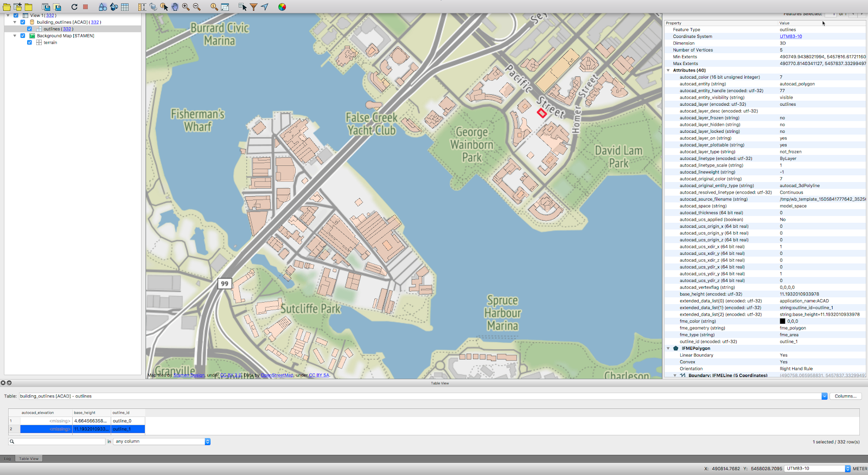Switch to the Log tab
The width and height of the screenshot is (868, 475).
(7, 459)
